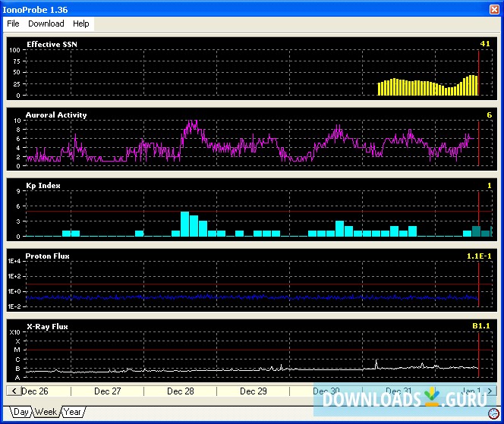Close the IonoProbe window
This screenshot has width=504, height=424.
coord(493,8)
